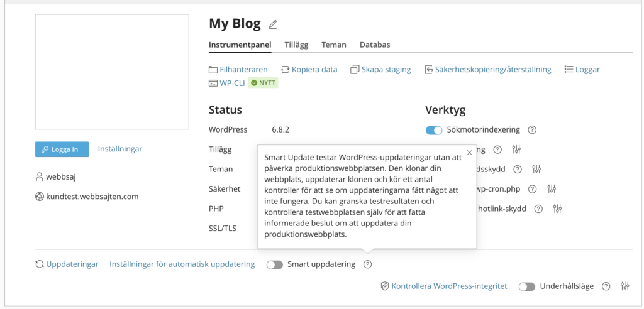Image resolution: width=644 pixels, height=309 pixels.
Task: Click the site screenshot thumbnail
Action: point(112,72)
